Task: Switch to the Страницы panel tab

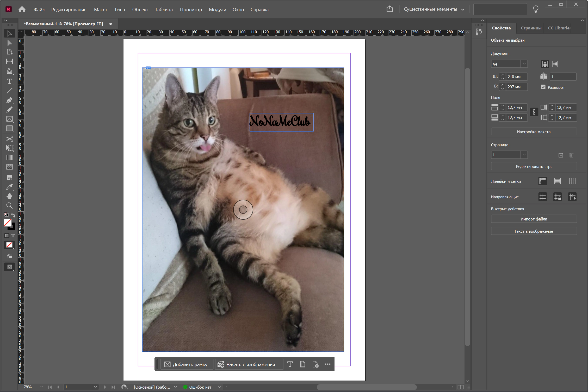Action: tap(531, 28)
